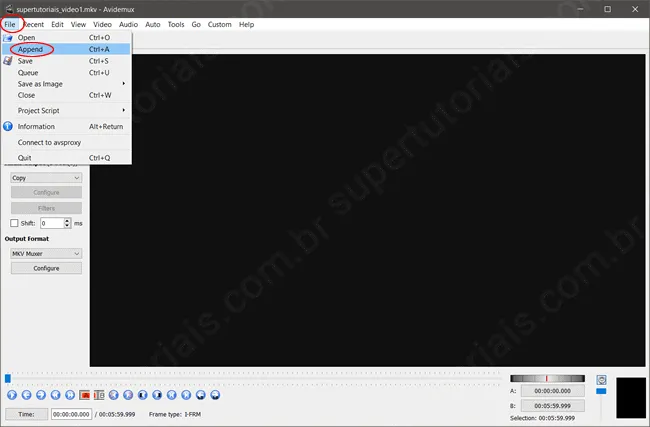Open the Help menu

246,24
